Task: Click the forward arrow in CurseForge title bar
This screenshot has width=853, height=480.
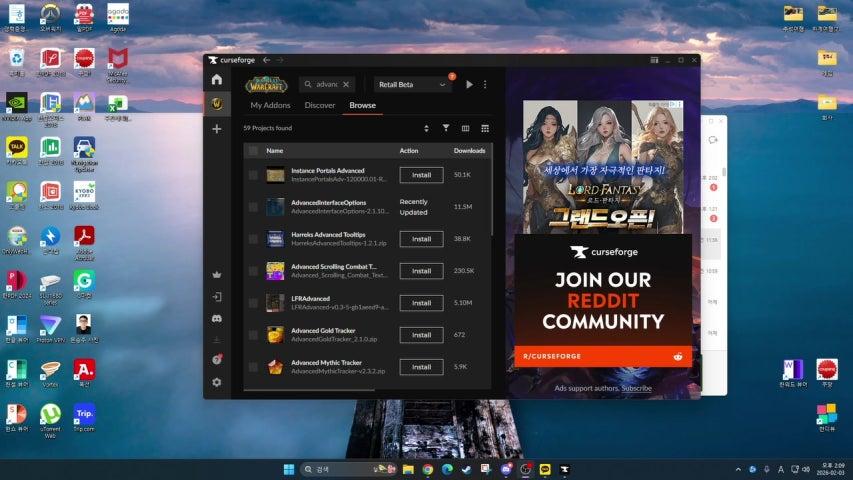Action: pos(280,60)
